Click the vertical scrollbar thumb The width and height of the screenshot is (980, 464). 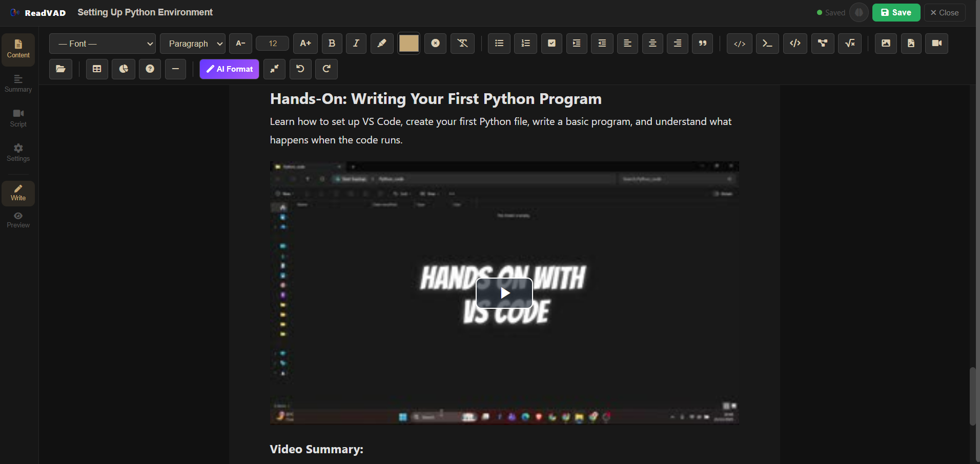point(972,396)
